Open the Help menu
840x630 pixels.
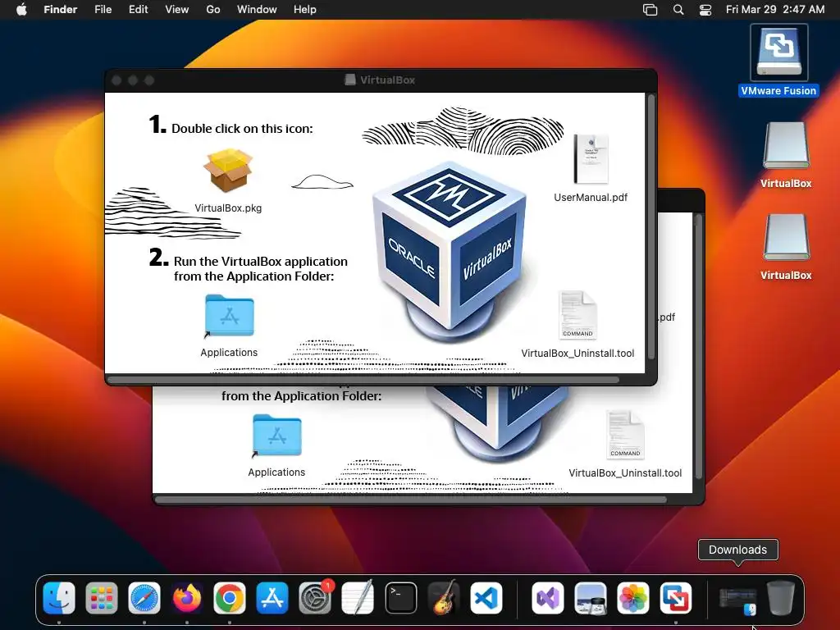click(305, 10)
